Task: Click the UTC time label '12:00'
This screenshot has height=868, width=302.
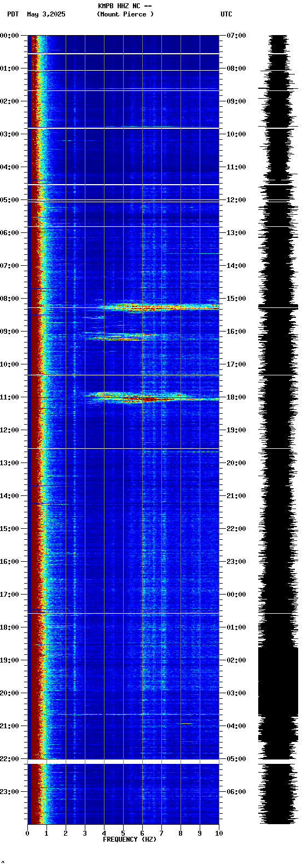Action: (x=236, y=200)
